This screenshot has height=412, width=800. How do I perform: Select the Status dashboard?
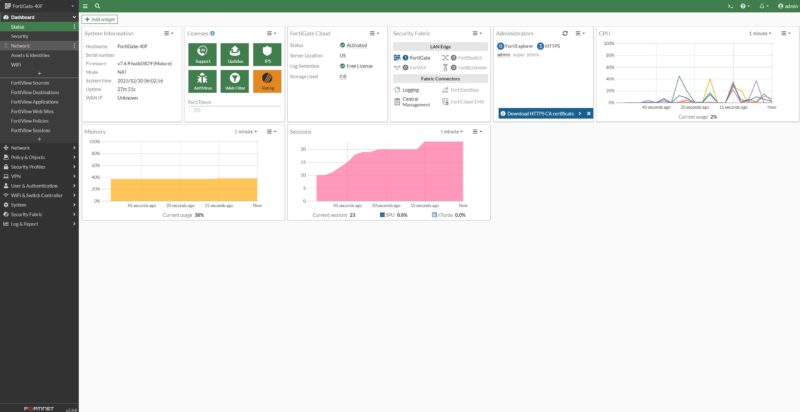click(x=39, y=27)
